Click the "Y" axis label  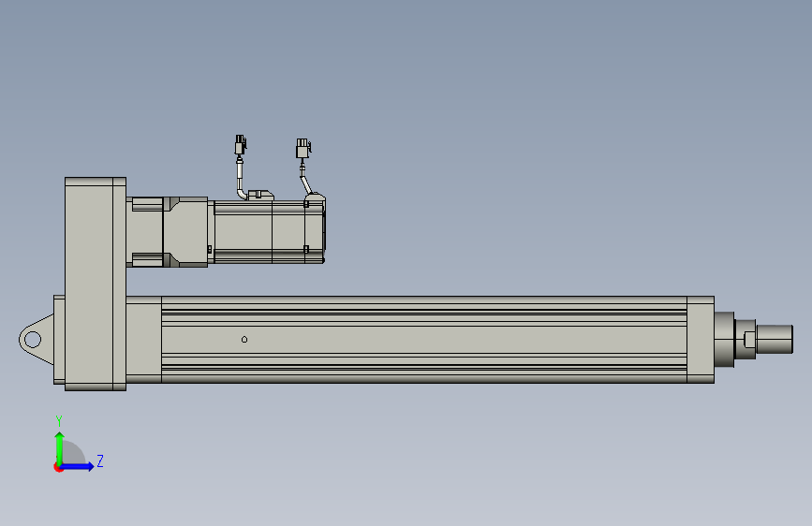(59, 421)
